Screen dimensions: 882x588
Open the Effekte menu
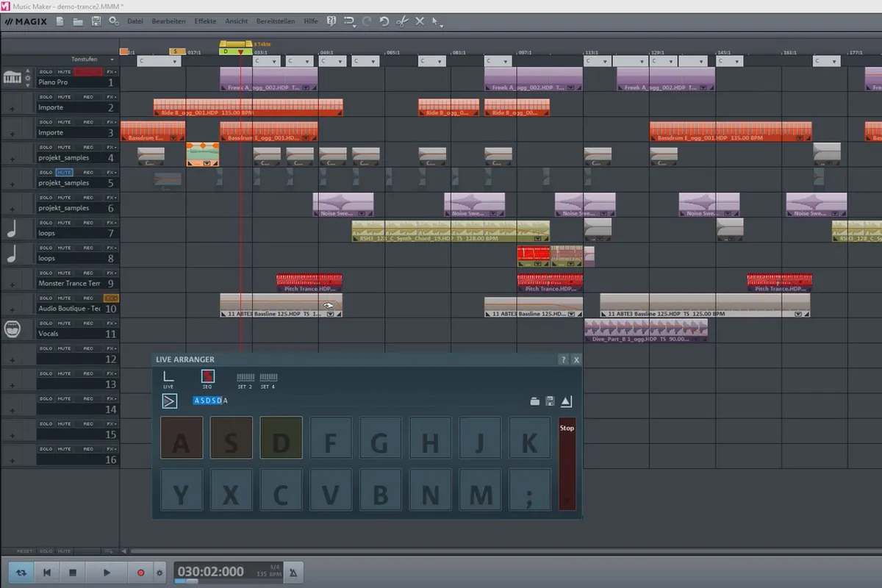(x=205, y=21)
